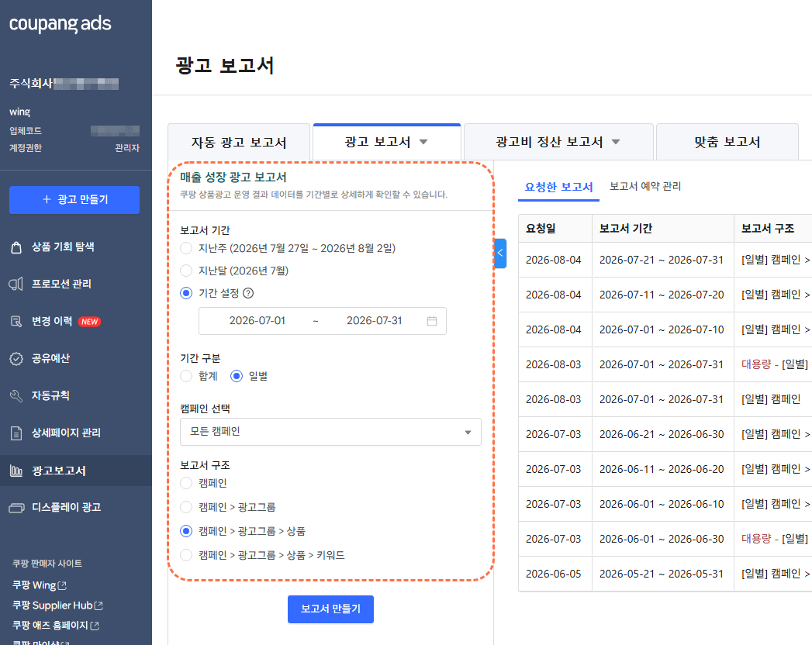
Task: Click the 자동규칙 wrench icon
Action: pyautogui.click(x=16, y=396)
